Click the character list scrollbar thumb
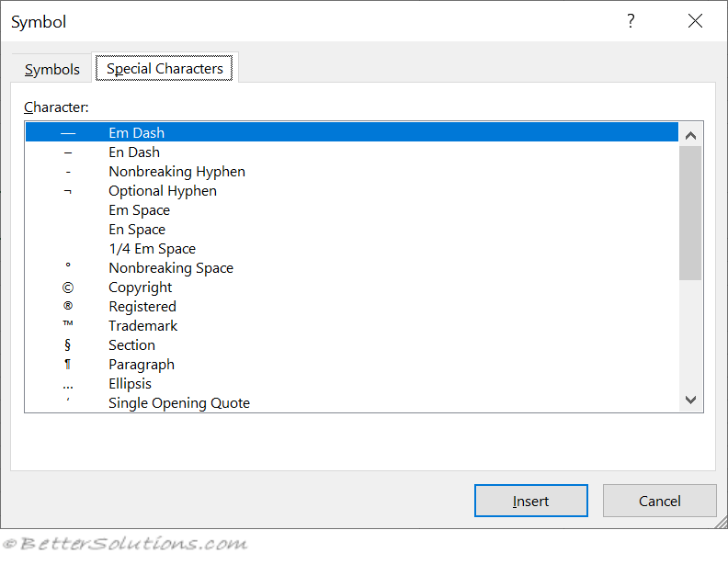This screenshot has height=564, width=728. pyautogui.click(x=690, y=213)
